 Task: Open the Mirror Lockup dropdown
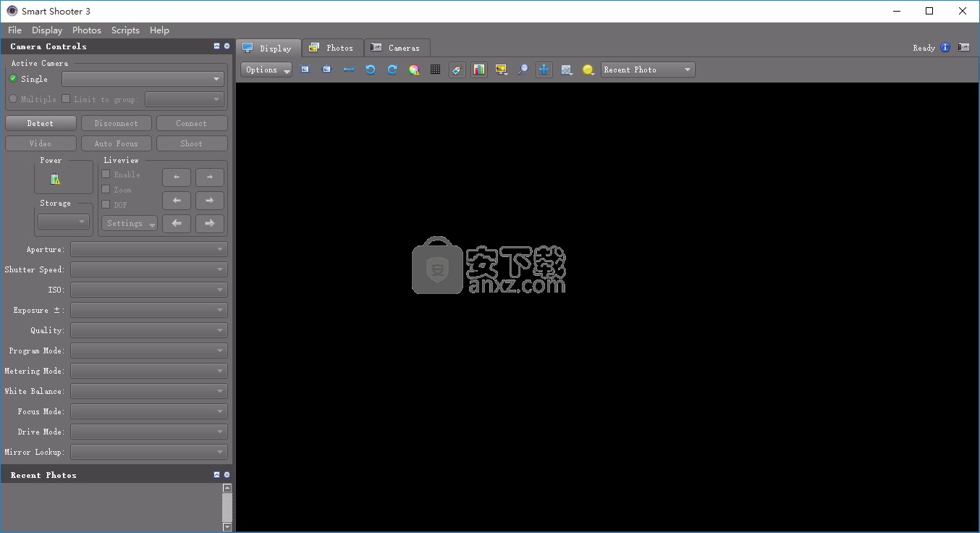click(149, 452)
